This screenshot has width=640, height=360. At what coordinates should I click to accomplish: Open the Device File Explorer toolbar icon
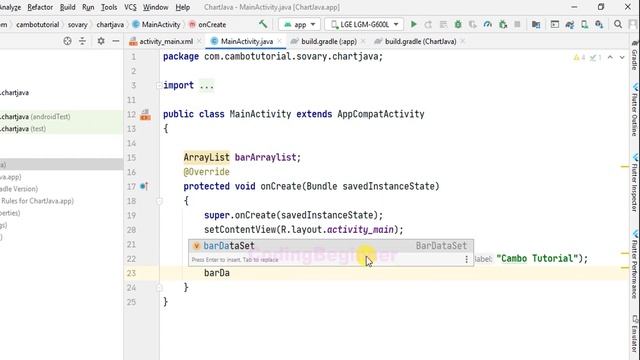(536, 24)
